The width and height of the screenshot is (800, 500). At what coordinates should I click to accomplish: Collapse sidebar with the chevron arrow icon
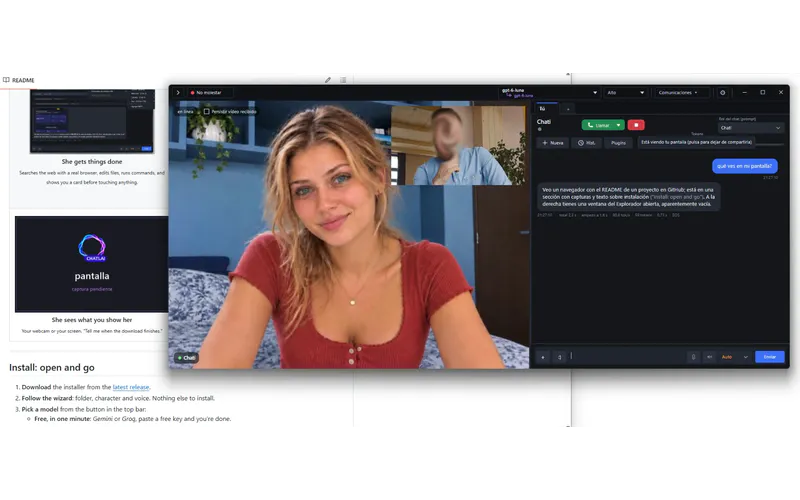178,93
